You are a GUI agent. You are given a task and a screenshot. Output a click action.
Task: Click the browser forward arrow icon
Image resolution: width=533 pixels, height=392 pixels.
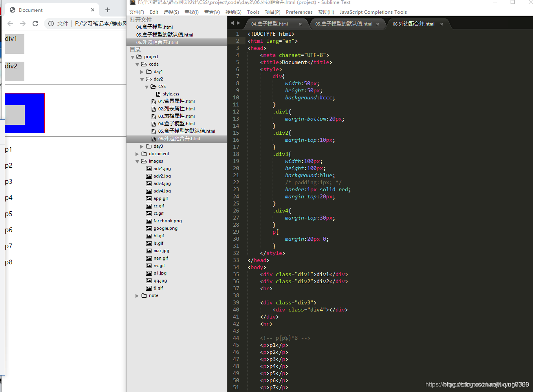pyautogui.click(x=23, y=24)
